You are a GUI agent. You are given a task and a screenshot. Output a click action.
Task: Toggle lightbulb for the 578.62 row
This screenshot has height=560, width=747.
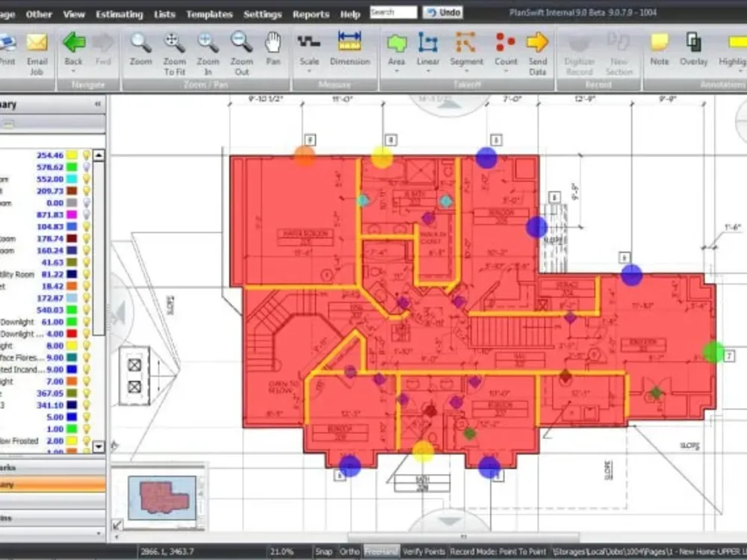[x=86, y=167]
